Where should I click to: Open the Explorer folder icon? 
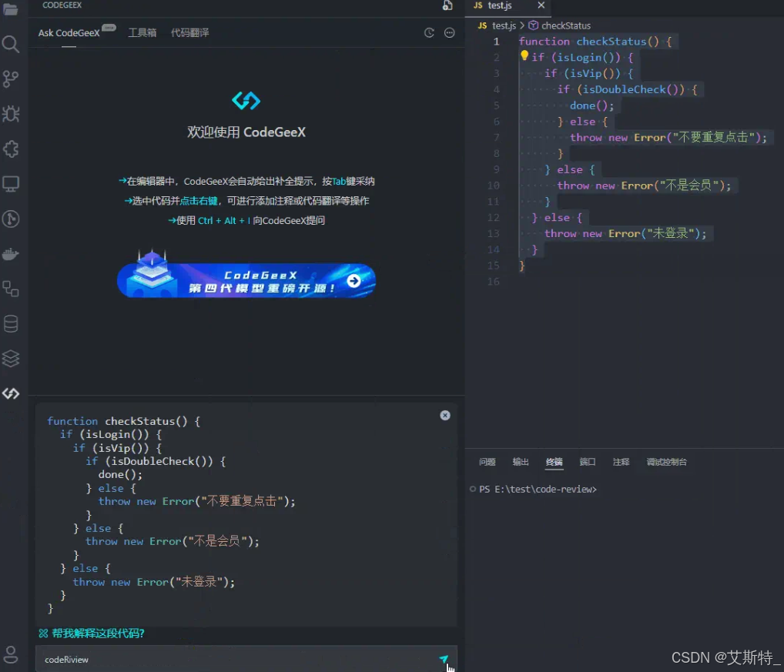(11, 9)
